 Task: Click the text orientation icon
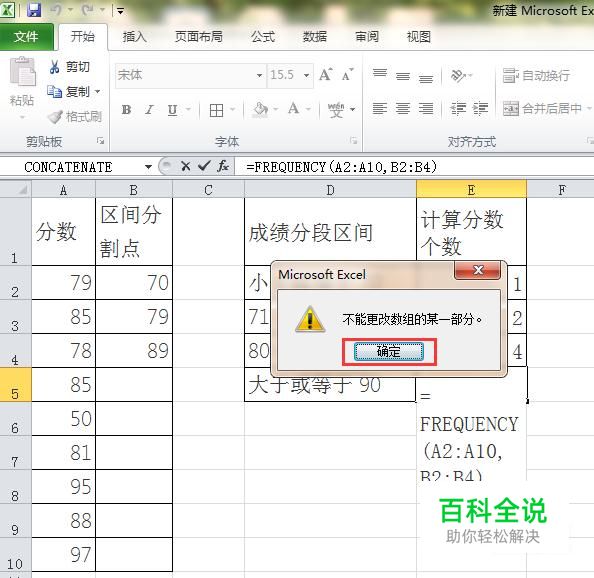pyautogui.click(x=458, y=75)
